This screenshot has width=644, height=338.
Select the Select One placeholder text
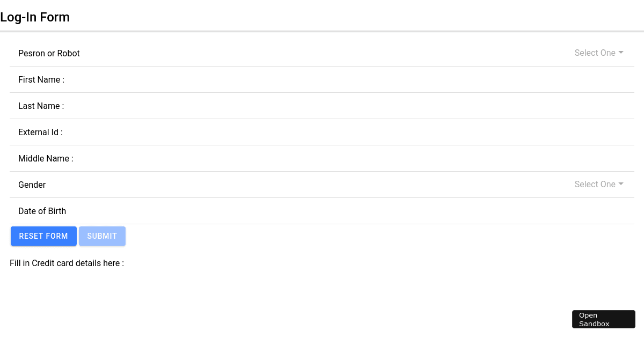pyautogui.click(x=595, y=53)
